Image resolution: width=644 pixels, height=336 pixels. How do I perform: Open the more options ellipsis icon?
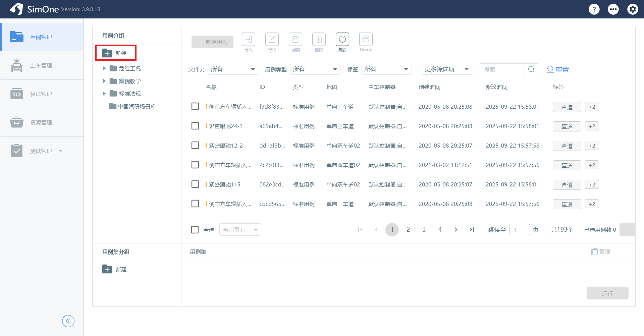pyautogui.click(x=613, y=9)
